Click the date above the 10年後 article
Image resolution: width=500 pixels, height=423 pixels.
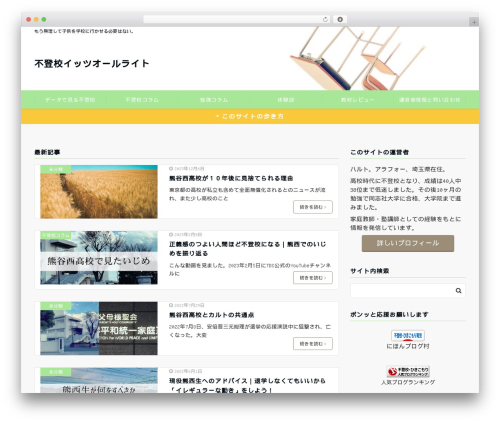pyautogui.click(x=187, y=169)
